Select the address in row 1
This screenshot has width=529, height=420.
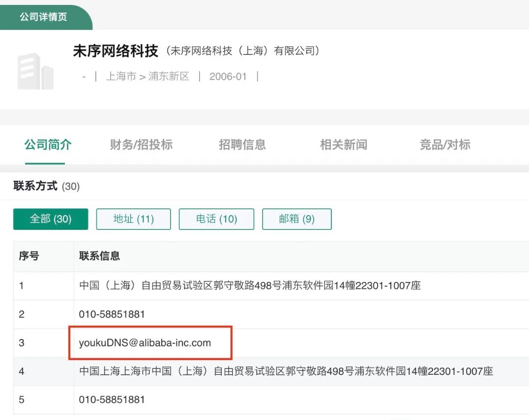tap(250, 285)
